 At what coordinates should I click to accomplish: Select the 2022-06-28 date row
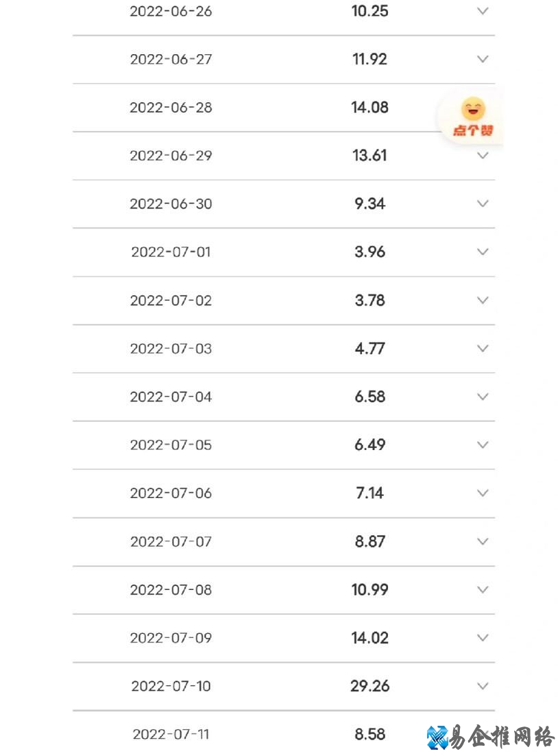point(171,108)
